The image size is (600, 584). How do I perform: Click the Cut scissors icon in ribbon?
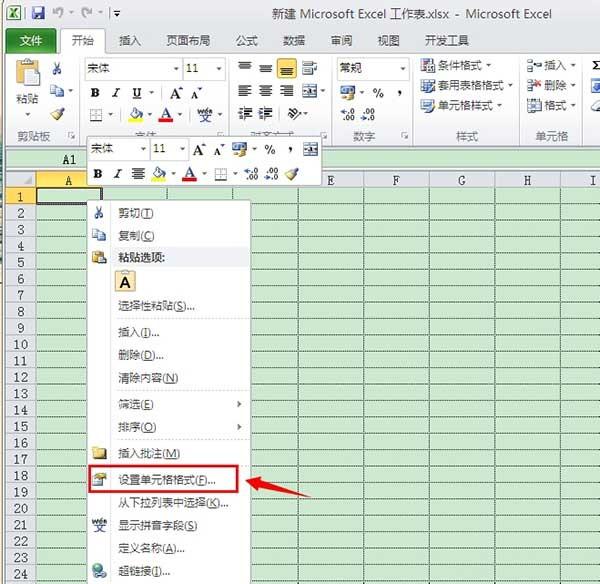click(57, 69)
